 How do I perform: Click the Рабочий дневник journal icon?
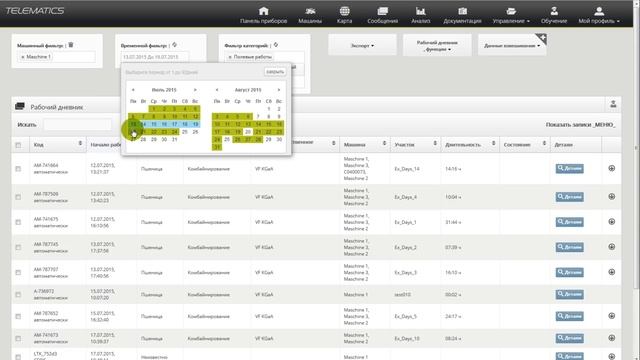20,107
